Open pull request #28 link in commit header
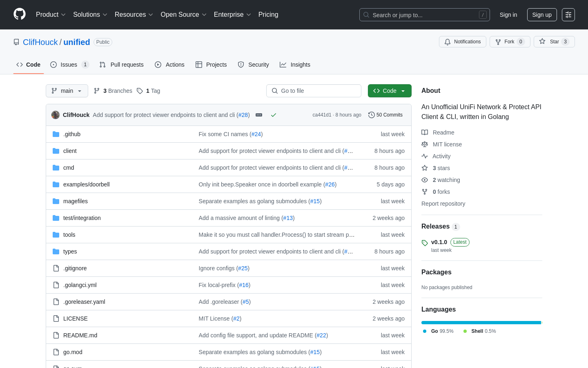This screenshot has width=588, height=368. tap(243, 115)
